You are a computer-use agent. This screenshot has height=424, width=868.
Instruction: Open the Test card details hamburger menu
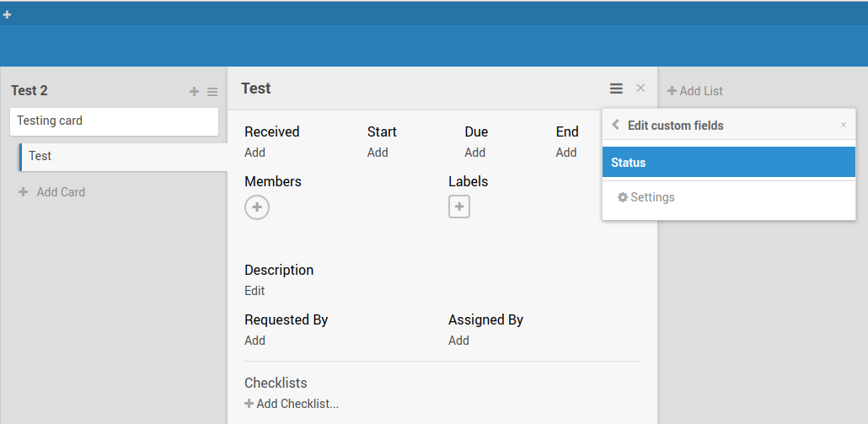pos(617,89)
